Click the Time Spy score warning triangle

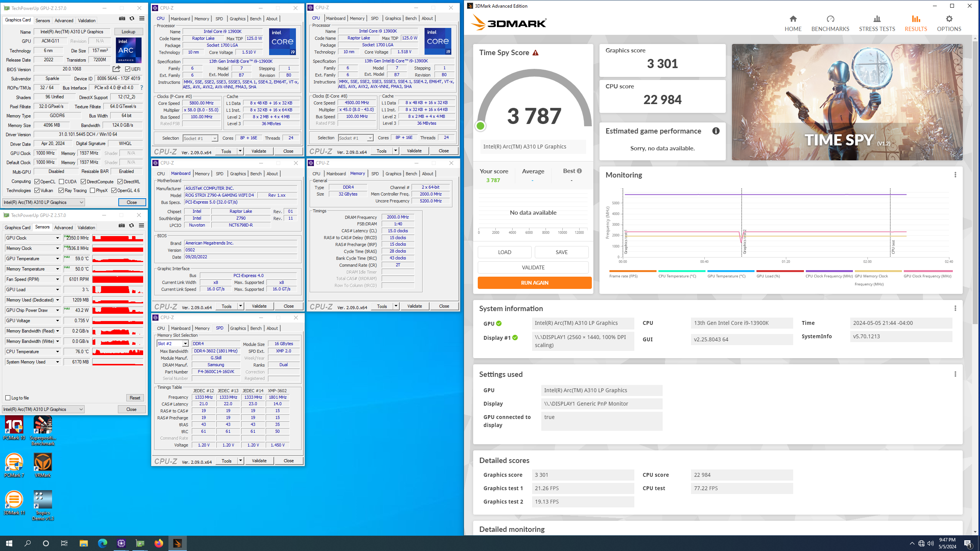[x=536, y=53]
